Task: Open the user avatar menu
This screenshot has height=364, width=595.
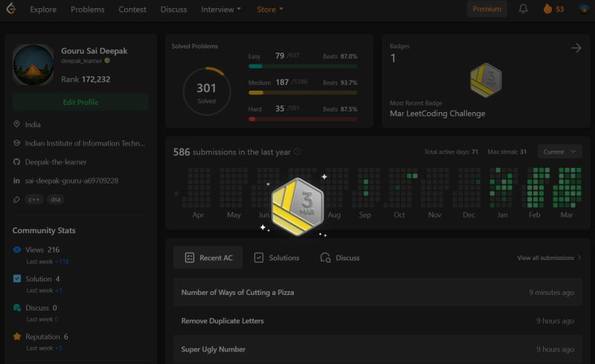Action: (585, 9)
